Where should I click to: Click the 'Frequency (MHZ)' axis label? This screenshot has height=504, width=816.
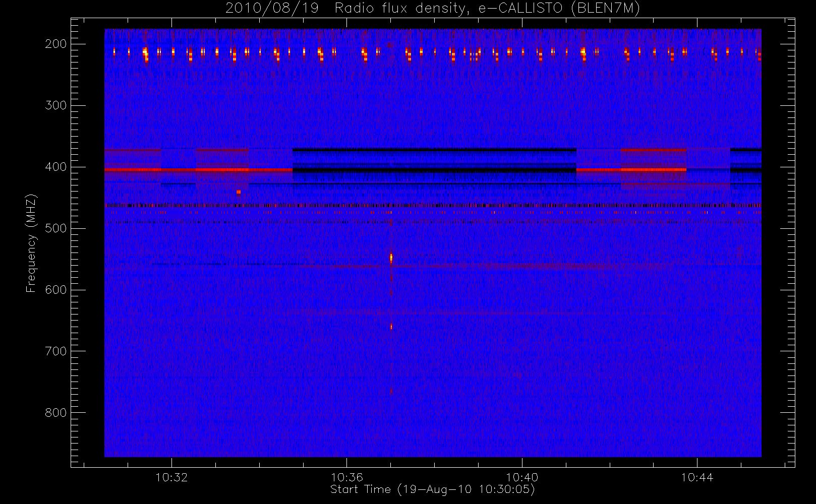[x=31, y=243]
